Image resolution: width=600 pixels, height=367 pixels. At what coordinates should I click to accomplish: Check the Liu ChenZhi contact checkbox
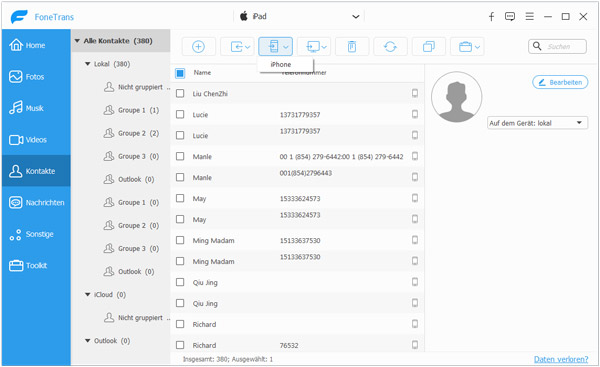(x=180, y=93)
